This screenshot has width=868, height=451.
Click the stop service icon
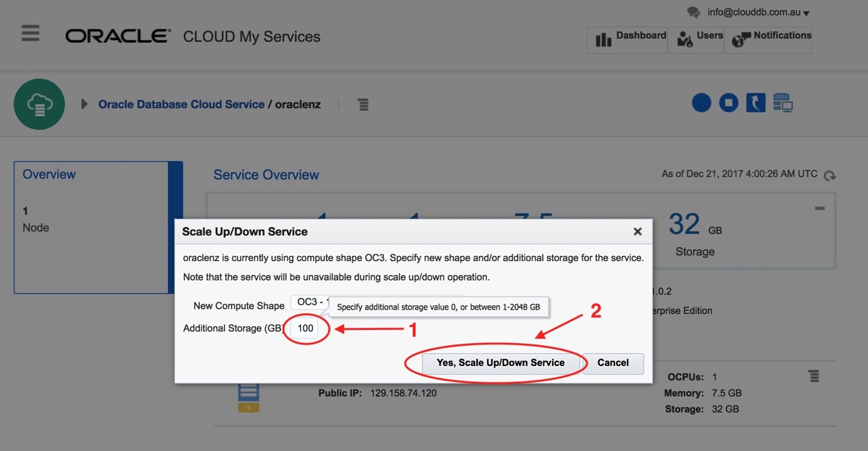click(728, 103)
